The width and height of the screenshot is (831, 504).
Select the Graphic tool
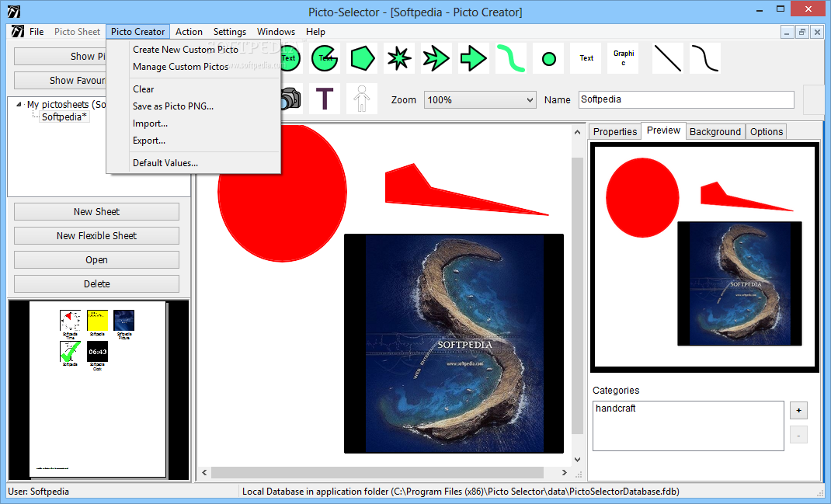click(x=623, y=58)
